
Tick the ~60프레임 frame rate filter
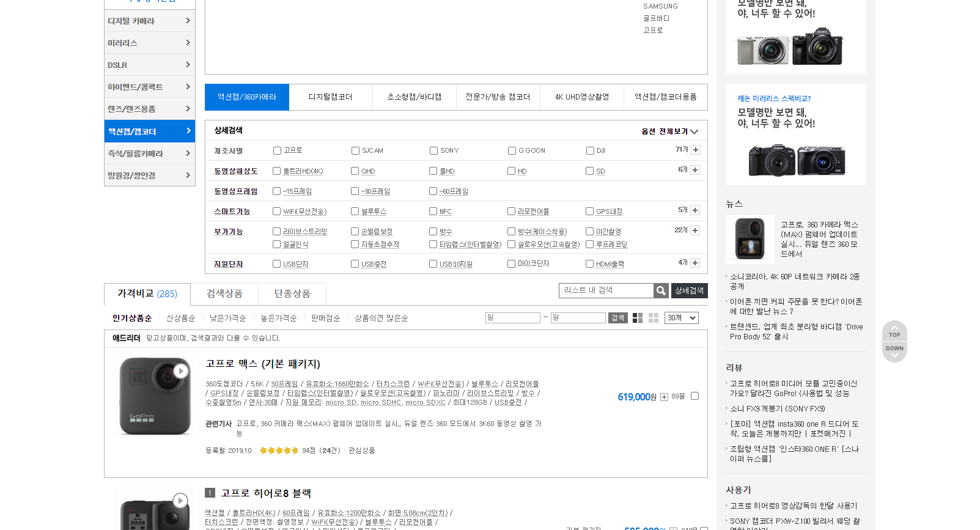[x=433, y=191]
